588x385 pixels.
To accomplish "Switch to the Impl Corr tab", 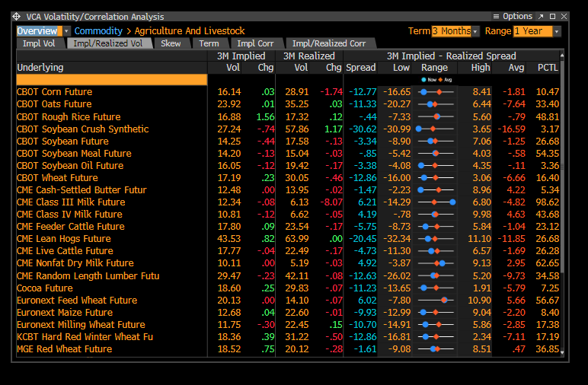I will 255,43.
